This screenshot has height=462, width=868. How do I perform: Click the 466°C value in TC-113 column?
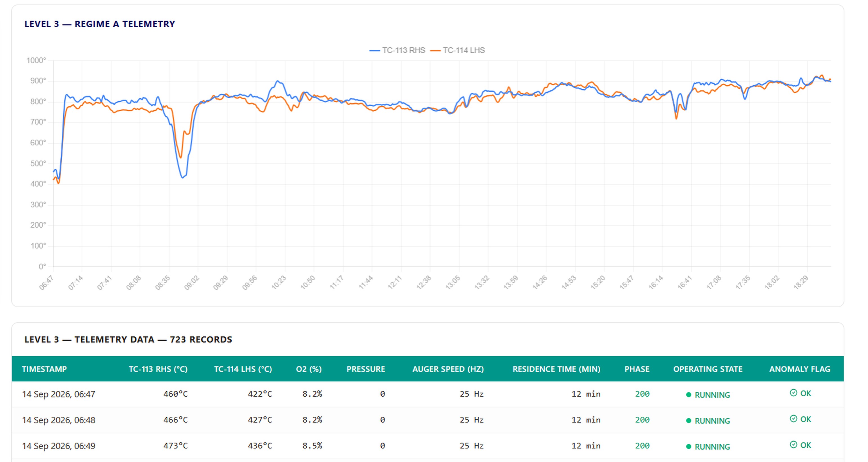tap(176, 419)
